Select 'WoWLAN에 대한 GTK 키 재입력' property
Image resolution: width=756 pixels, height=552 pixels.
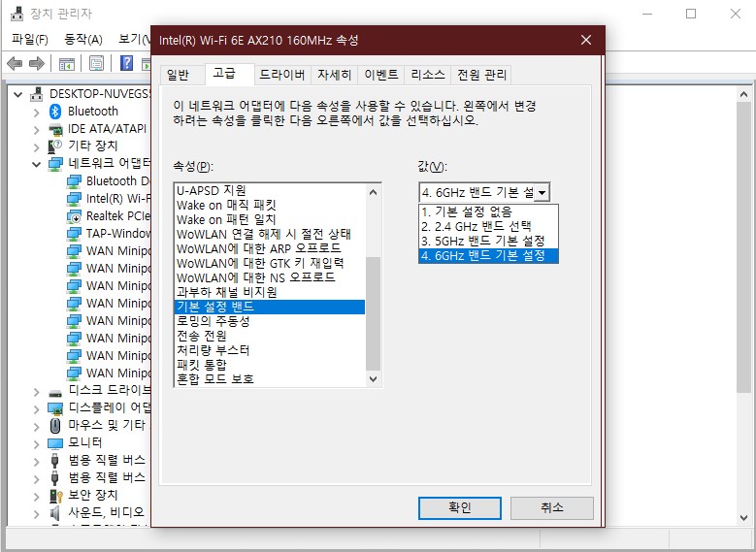(269, 263)
